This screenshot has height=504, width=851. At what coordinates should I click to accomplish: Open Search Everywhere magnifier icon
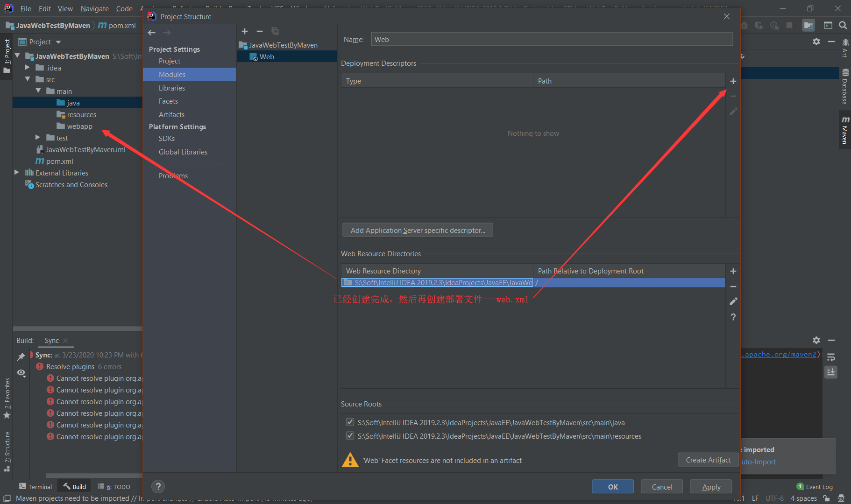843,25
